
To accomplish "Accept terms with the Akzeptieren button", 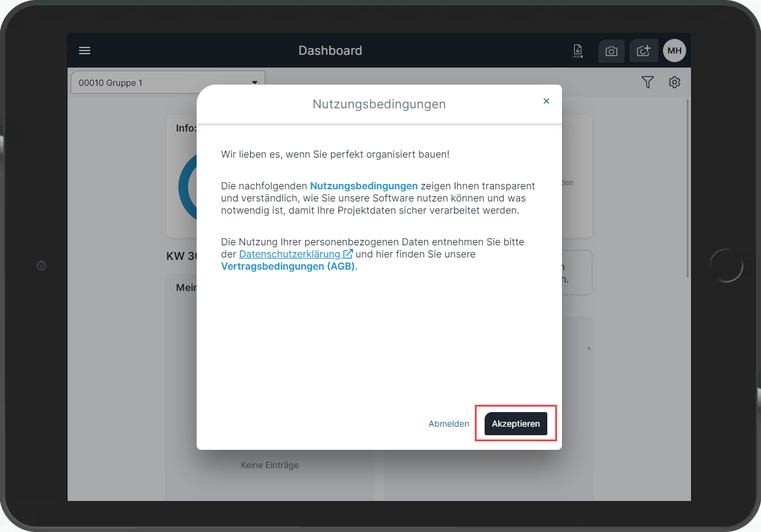I will coord(516,424).
